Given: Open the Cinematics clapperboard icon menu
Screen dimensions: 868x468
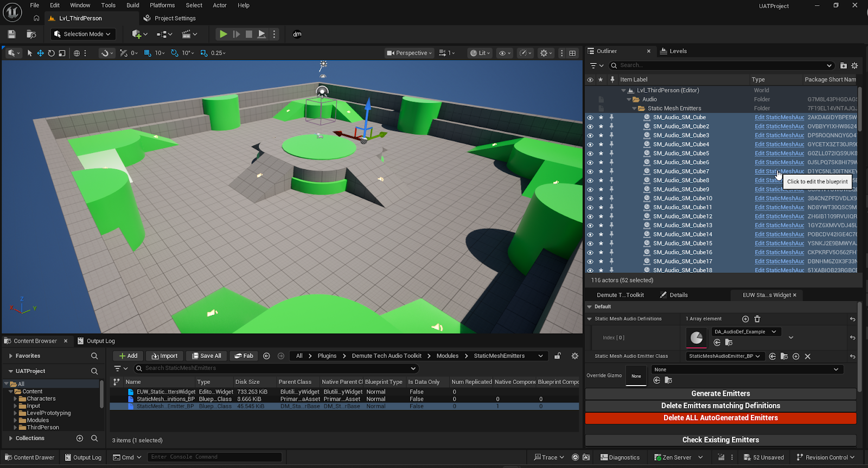Looking at the screenshot, I should click(189, 34).
